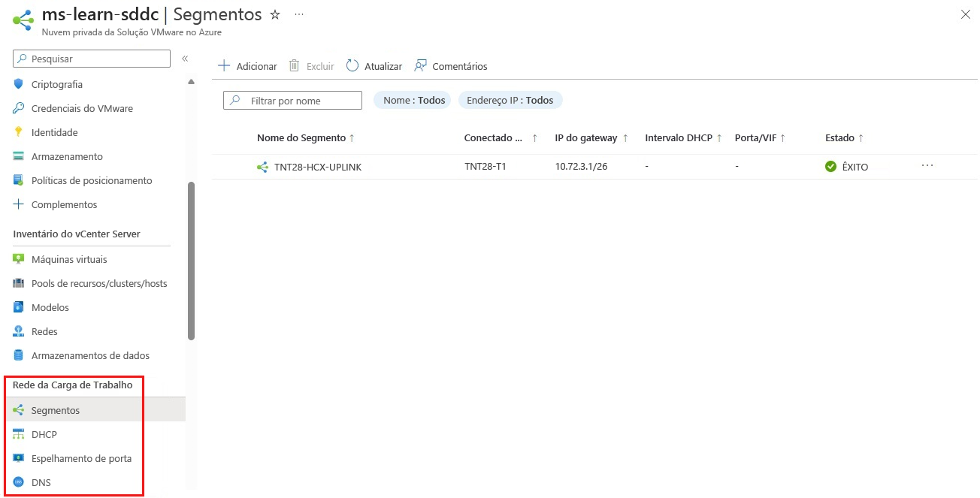Click the Pools de recursos icon
This screenshot has height=498, width=980.
point(19,283)
